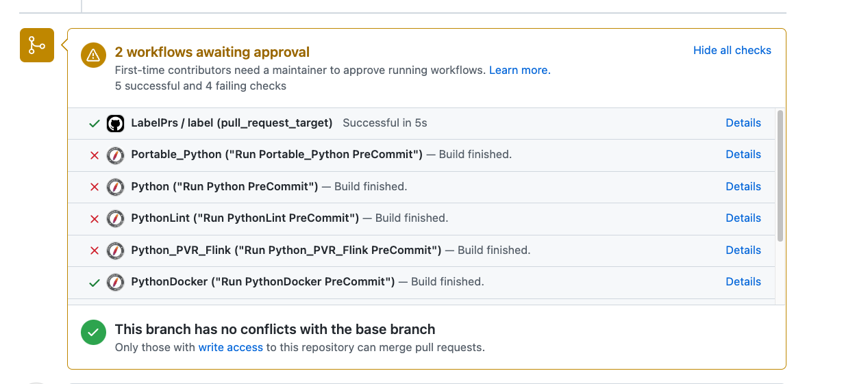Open the Learn more link
The height and width of the screenshot is (384, 868).
click(519, 70)
